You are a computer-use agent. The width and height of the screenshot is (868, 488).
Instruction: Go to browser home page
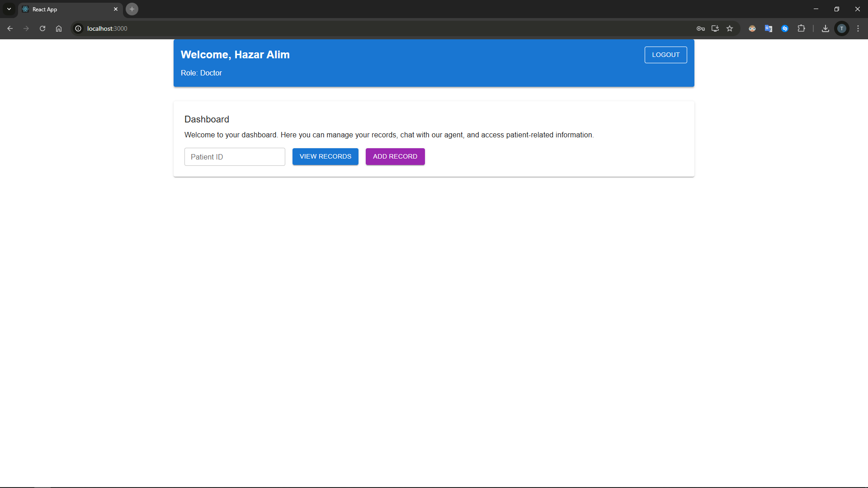click(x=59, y=28)
